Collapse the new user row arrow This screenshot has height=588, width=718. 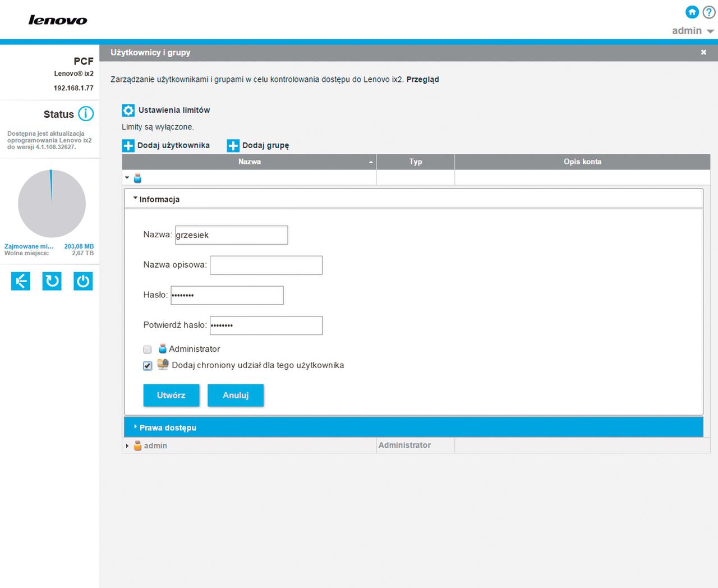[x=127, y=178]
